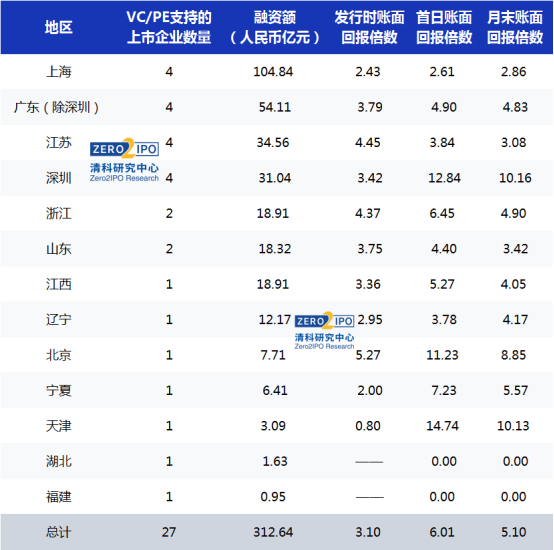The height and width of the screenshot is (550, 554).
Task: Select 天津 financing amount 3.09
Action: point(273,426)
